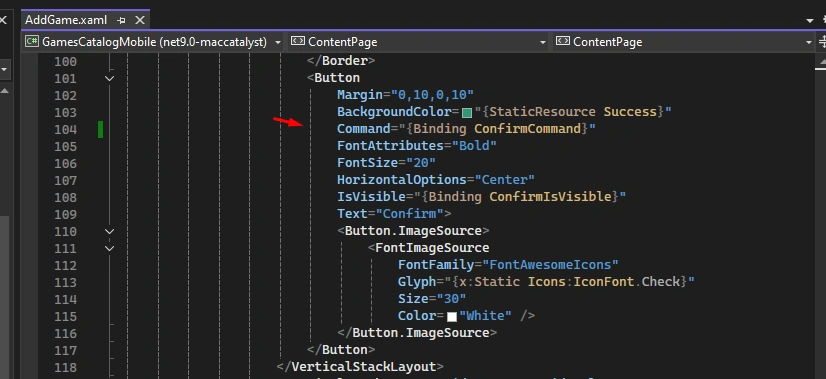The width and height of the screenshot is (826, 379).
Task: Open the active documents list arrow at top right
Action: click(810, 21)
